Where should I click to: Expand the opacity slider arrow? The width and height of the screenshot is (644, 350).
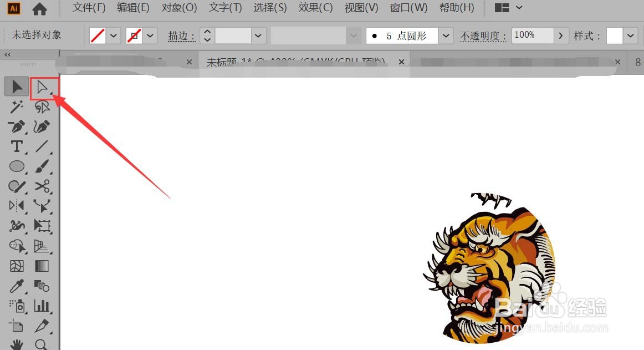(561, 36)
